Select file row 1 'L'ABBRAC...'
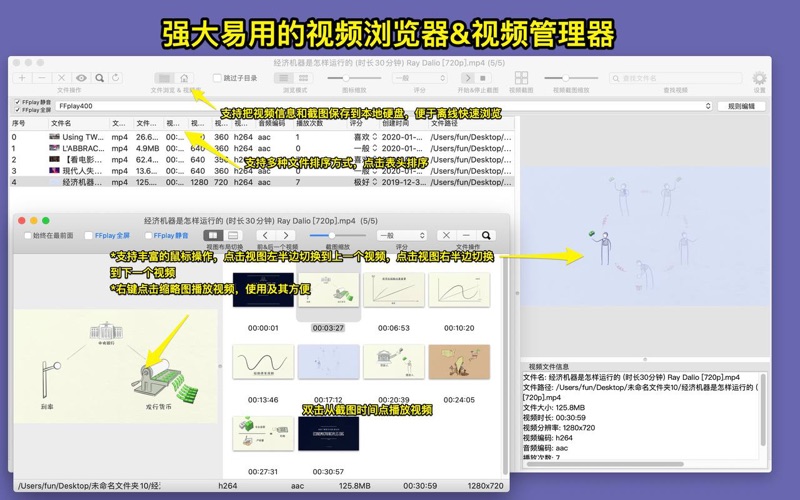The height and width of the screenshot is (500, 800). click(x=262, y=148)
